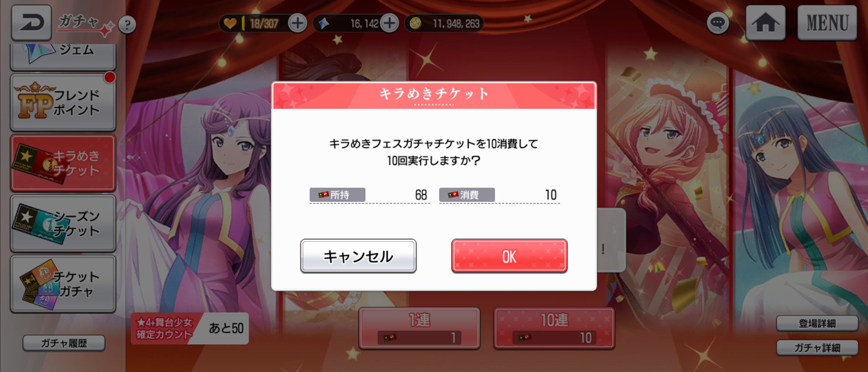Screen dimensions: 868x372
Task: Confirm the pull with OK
Action: click(x=509, y=256)
